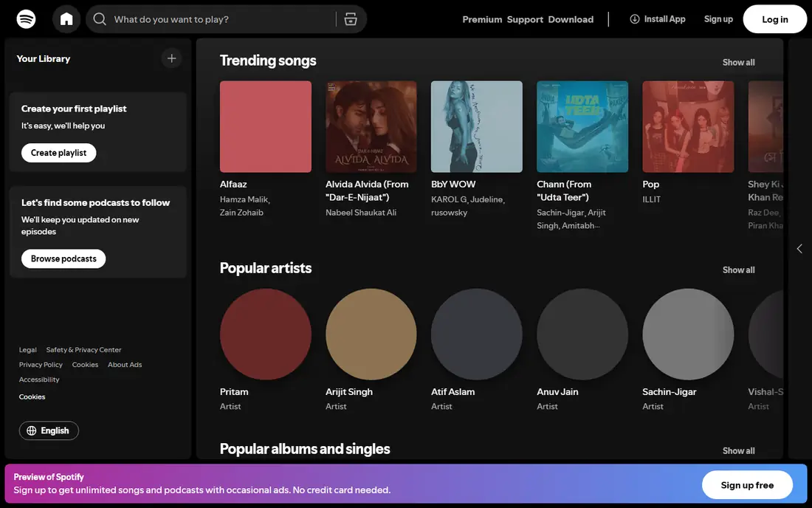Open Sachin-Jigar artist picture

click(x=688, y=334)
